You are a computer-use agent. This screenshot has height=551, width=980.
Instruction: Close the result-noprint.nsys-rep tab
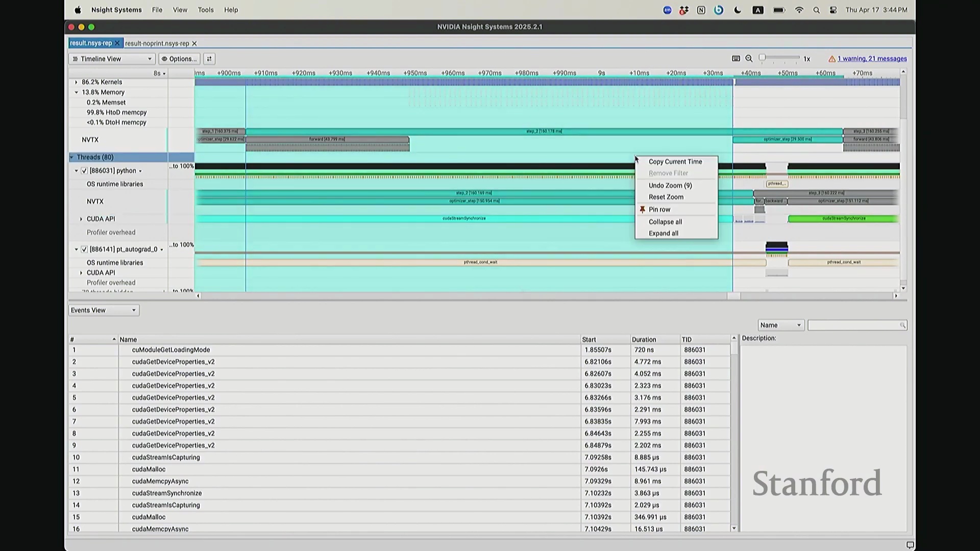[x=194, y=44]
